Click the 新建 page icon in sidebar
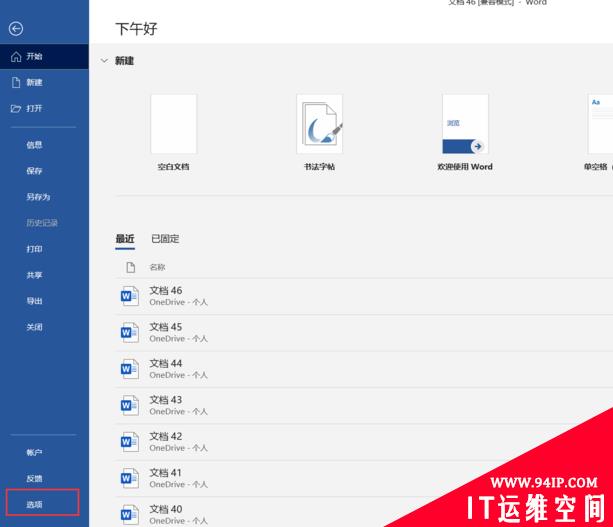Viewport: 613px width, 527px height. click(16, 82)
